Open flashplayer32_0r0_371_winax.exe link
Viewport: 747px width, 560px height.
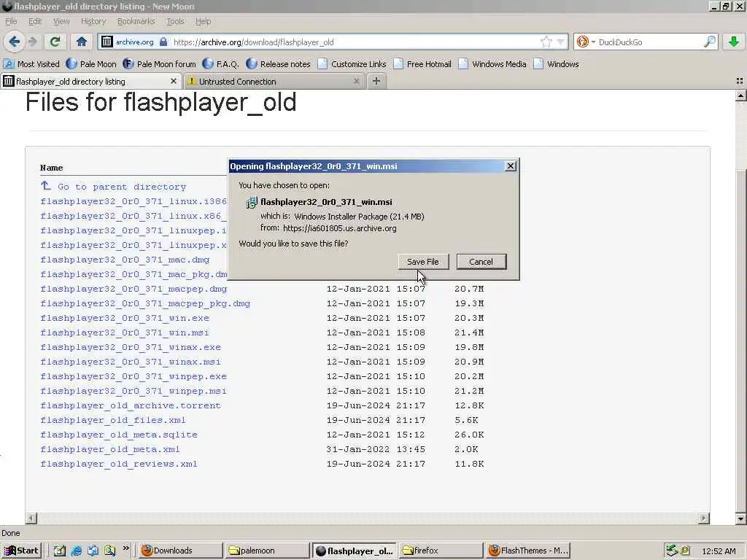(x=131, y=347)
